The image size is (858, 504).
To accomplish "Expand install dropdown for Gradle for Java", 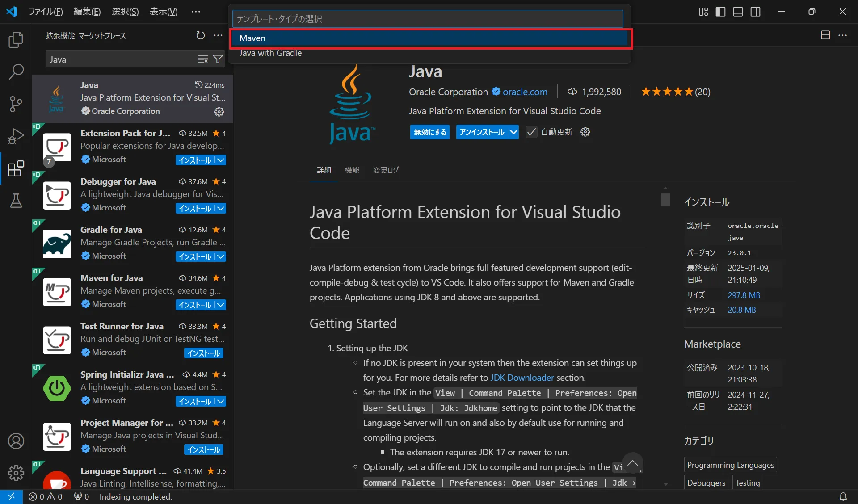I will [220, 256].
